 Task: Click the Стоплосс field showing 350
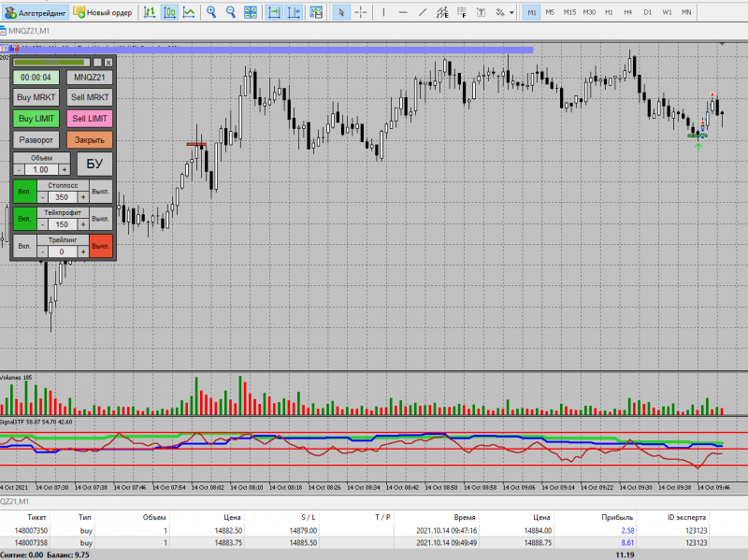pyautogui.click(x=62, y=197)
